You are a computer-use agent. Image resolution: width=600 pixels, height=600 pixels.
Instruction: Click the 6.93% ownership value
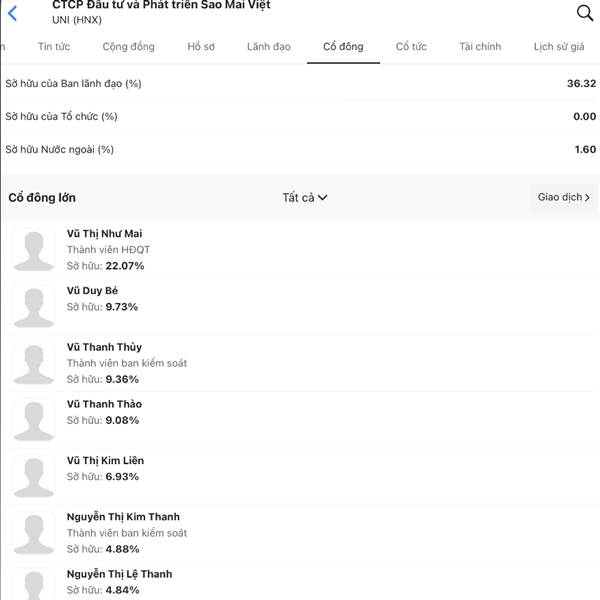tap(122, 476)
